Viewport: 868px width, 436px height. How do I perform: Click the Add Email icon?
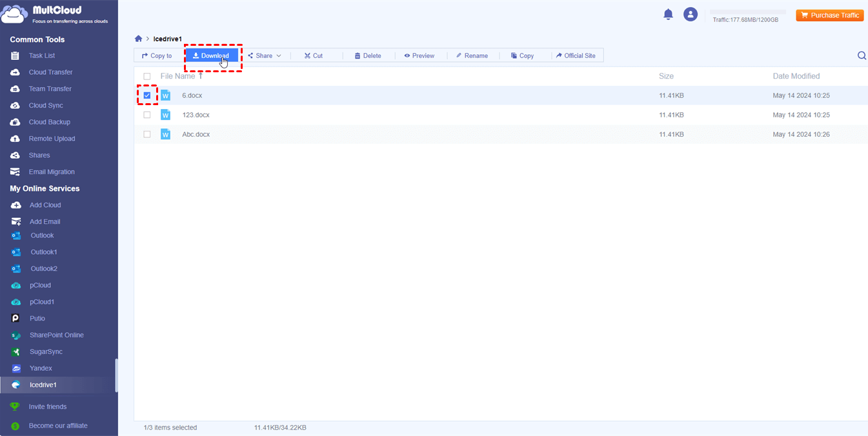[x=16, y=221]
